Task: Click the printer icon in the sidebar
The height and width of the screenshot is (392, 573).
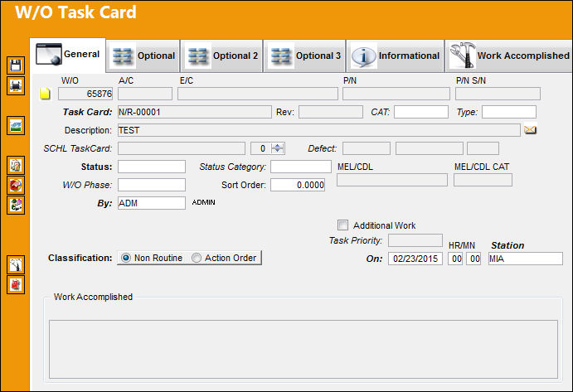Action: pyautogui.click(x=16, y=86)
